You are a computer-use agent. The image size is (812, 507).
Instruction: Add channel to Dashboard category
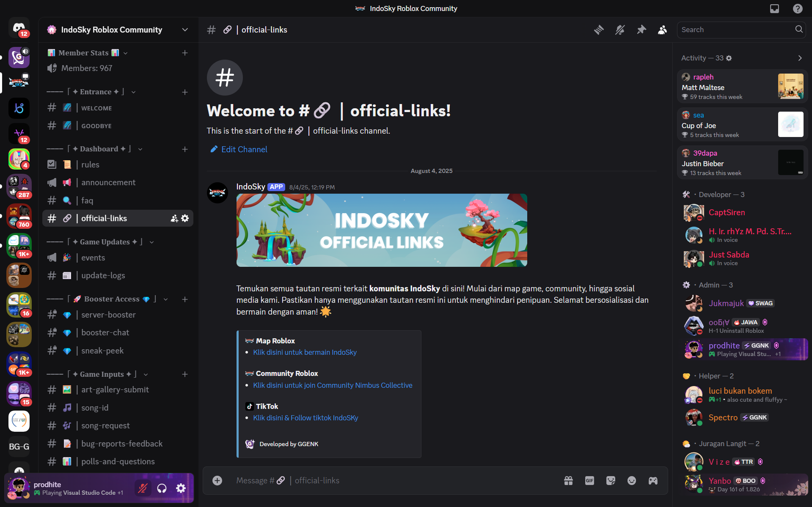tap(185, 149)
